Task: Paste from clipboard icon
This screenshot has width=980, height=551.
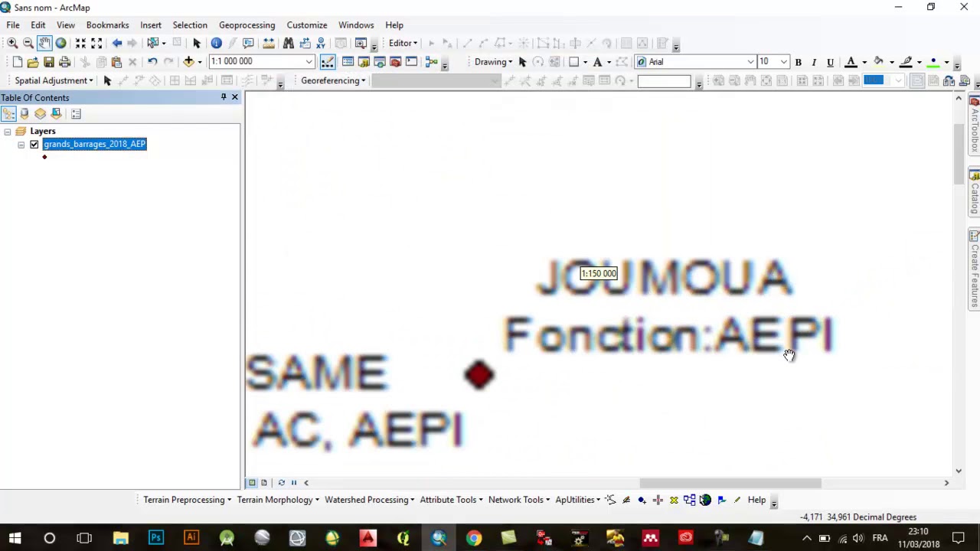Action: coord(117,62)
